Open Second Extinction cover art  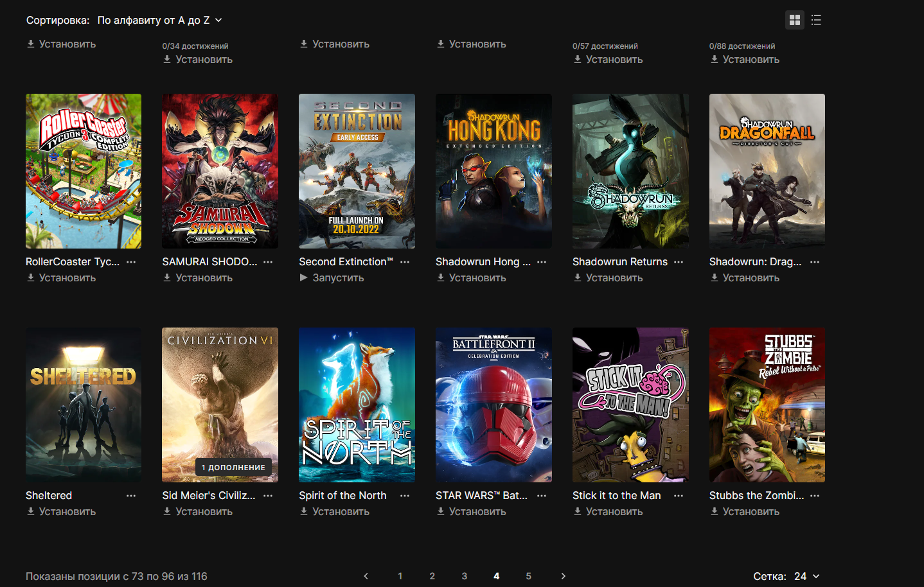[357, 171]
